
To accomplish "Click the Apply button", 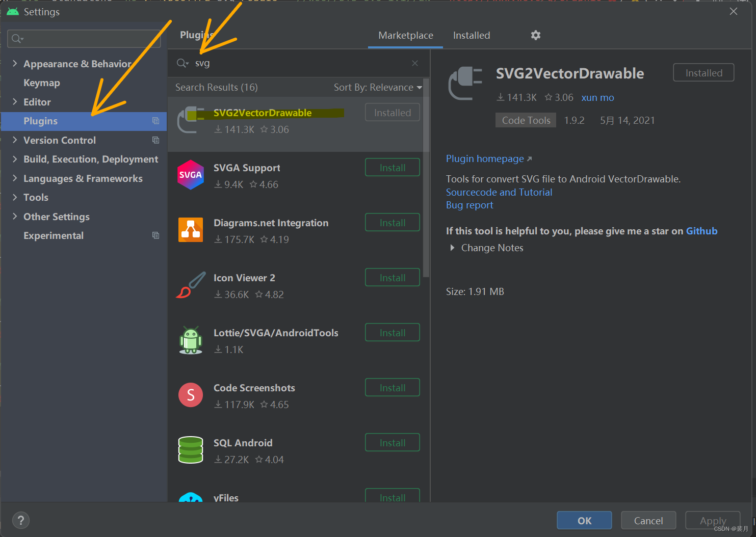I will (x=713, y=521).
